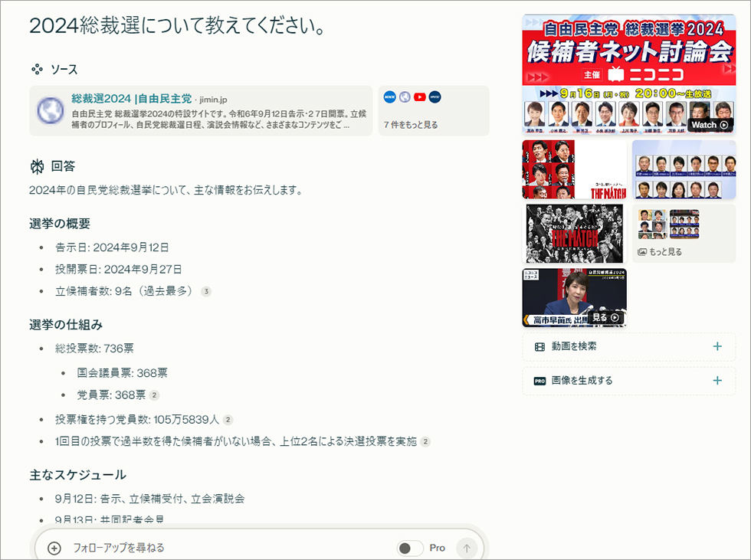Click the Watch button on the debate banner
751x560 pixels.
710,124
